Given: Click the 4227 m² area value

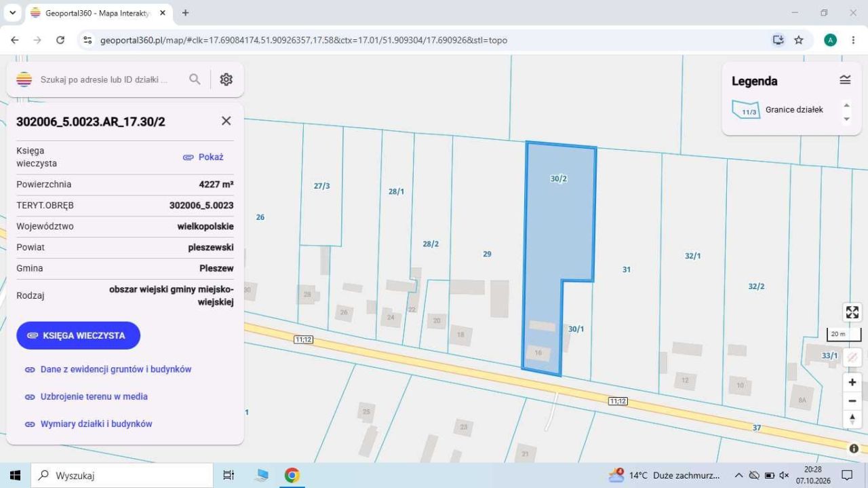Looking at the screenshot, I should tap(216, 184).
